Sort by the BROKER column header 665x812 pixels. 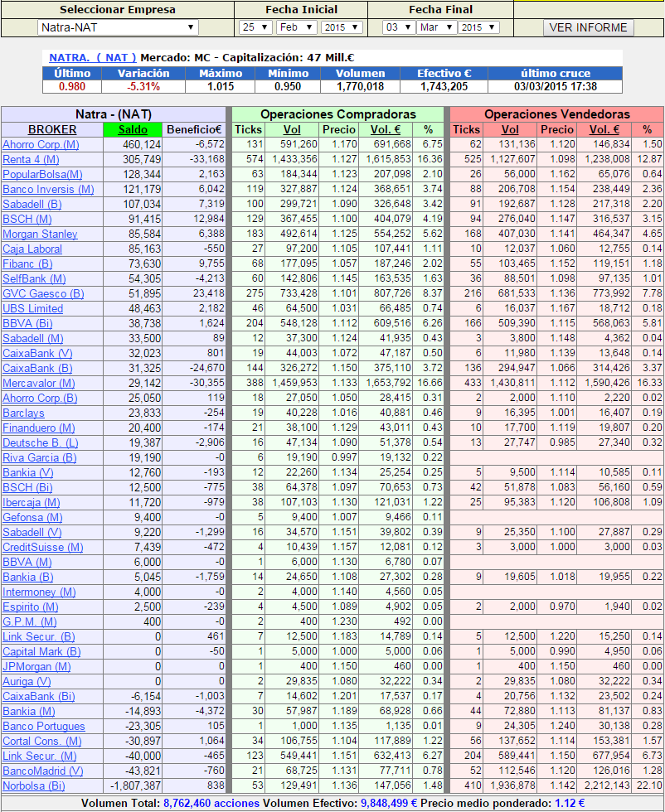click(52, 129)
